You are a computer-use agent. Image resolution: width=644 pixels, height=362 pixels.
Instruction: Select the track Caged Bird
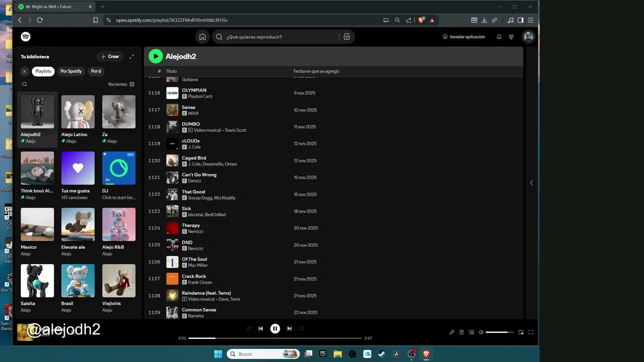[194, 158]
